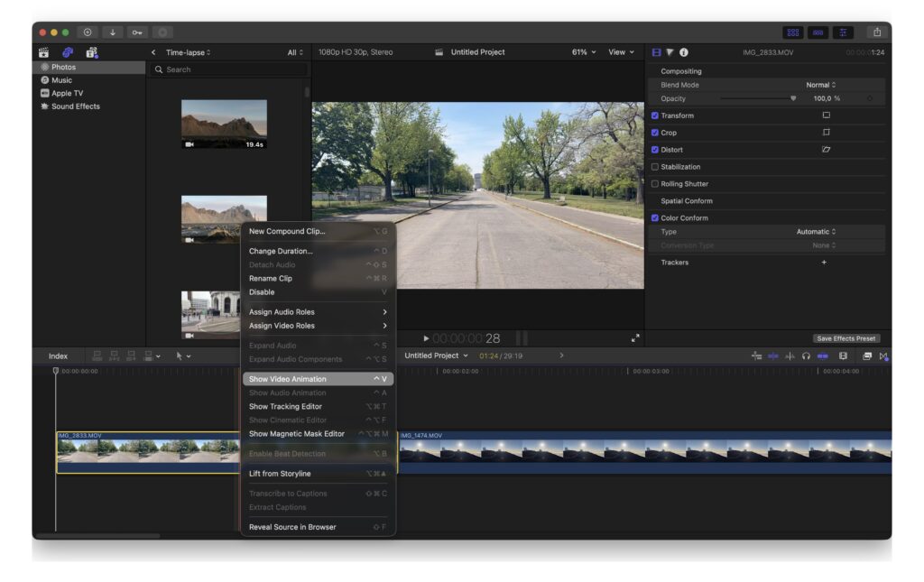
Task: Choose New Compound Clip menu item
Action: tap(319, 231)
